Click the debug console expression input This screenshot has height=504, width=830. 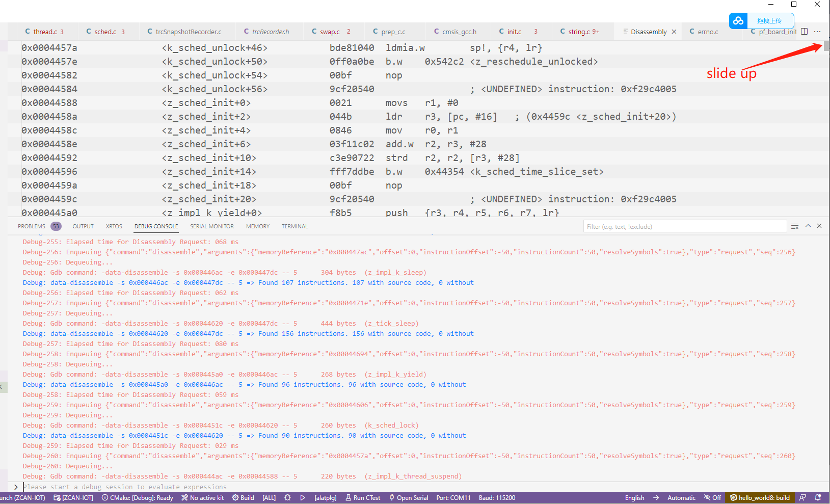point(423,487)
